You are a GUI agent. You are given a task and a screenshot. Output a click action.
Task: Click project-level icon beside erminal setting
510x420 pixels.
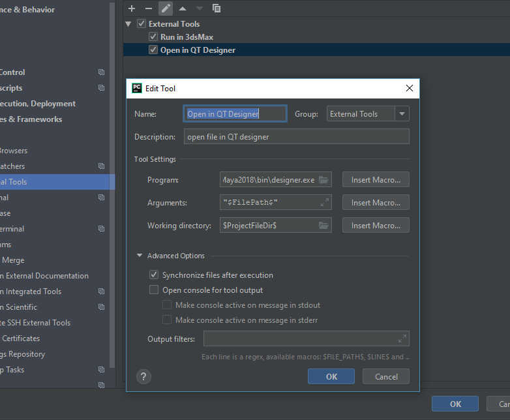pos(102,229)
